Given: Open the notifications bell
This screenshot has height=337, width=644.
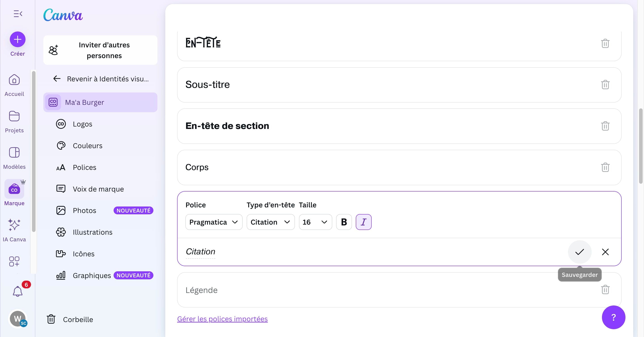Looking at the screenshot, I should pos(17,291).
